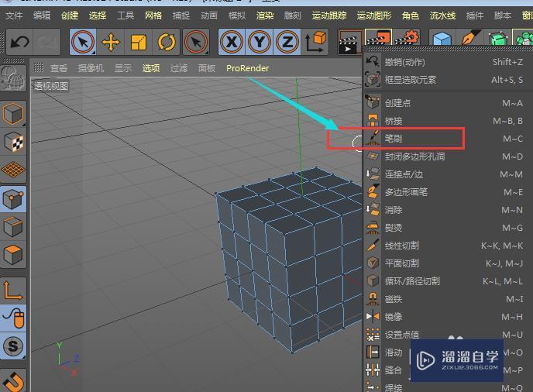The image size is (533, 392).
Task: Select 封闭多边形孔洞 menu entry
Action: point(414,156)
